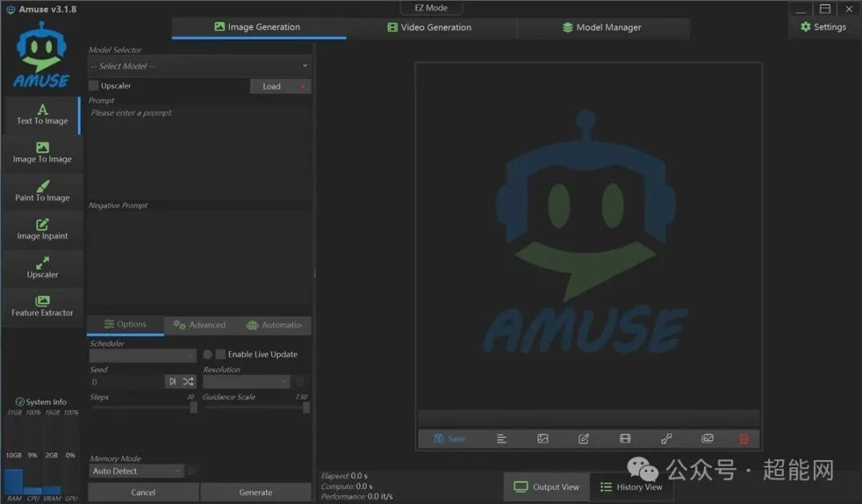The image size is (862, 504).
Task: Open the Memory Mode Auto Detect dropdown
Action: (136, 471)
